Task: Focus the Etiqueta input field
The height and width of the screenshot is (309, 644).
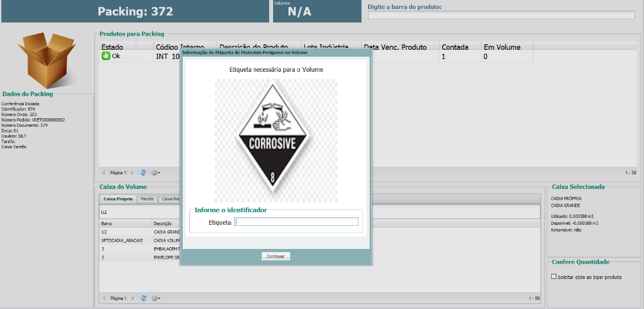Action: tap(296, 222)
